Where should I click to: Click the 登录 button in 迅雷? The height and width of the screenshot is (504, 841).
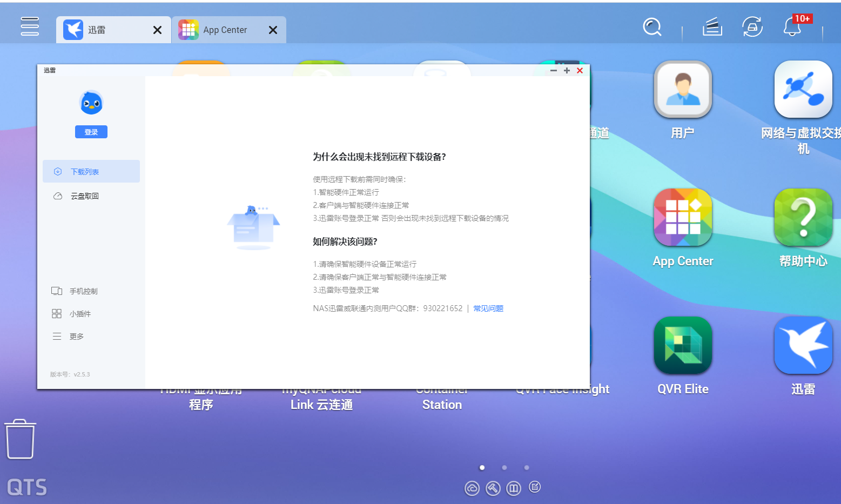(91, 131)
